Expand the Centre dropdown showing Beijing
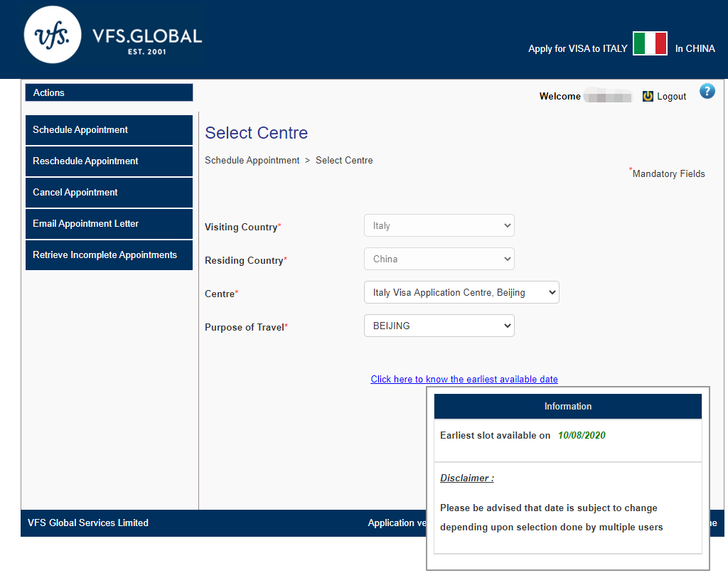The width and height of the screenshot is (728, 573). [461, 292]
